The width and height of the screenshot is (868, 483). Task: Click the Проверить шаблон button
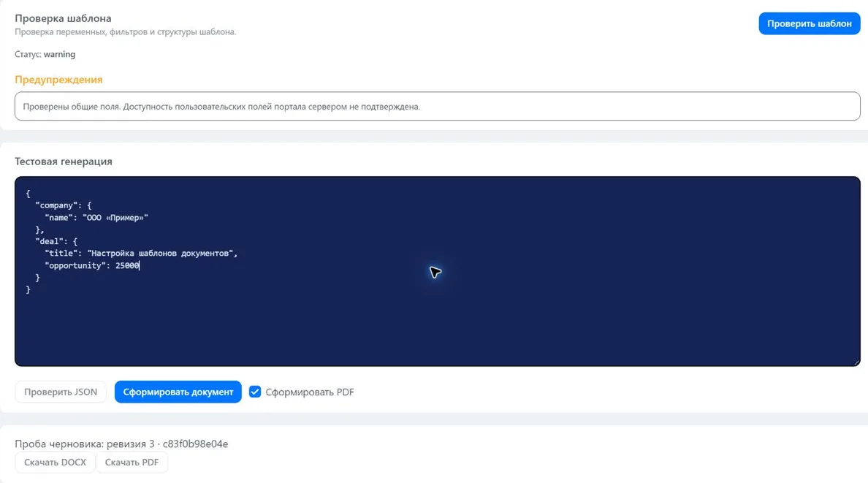809,23
